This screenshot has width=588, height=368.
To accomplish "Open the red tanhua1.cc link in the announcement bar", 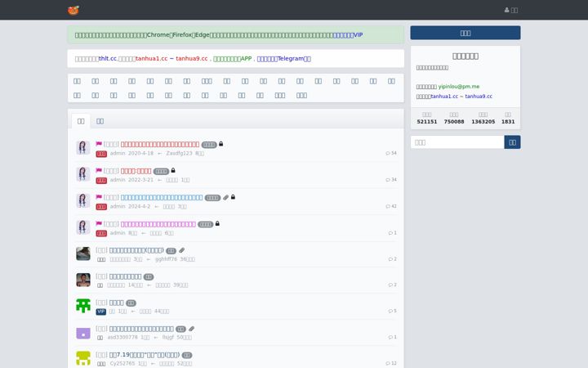I will pos(151,59).
